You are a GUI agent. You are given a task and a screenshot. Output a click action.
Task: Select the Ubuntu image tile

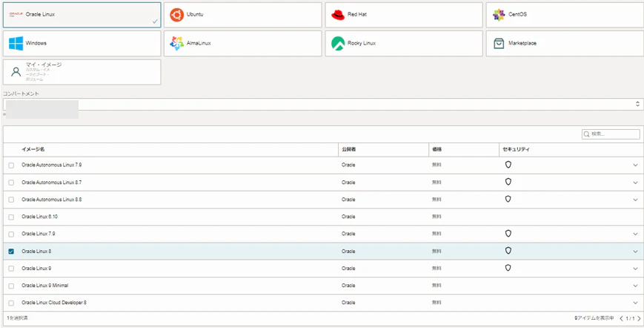(243, 15)
